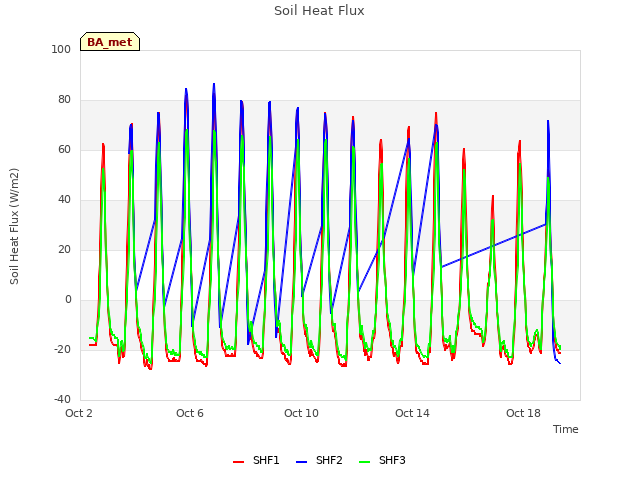The image size is (640, 480).
Task: Click the 60 y-axis tick label
Action: (x=64, y=149)
